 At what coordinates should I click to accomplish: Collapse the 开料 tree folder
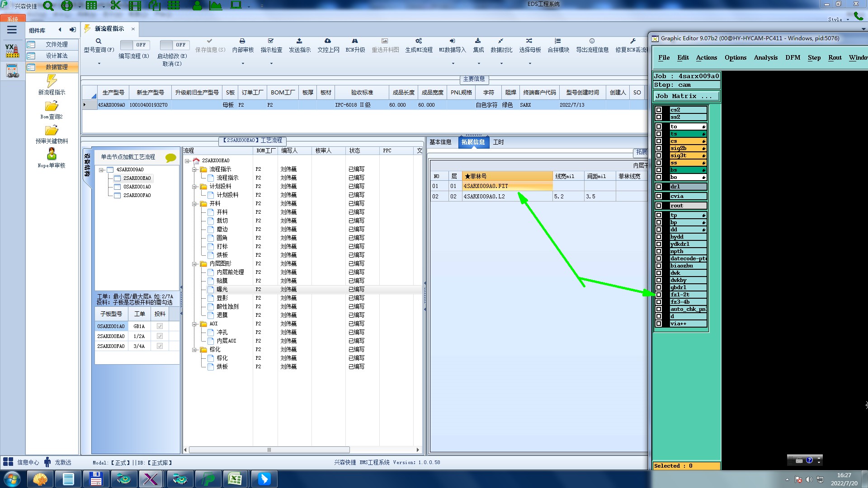195,204
